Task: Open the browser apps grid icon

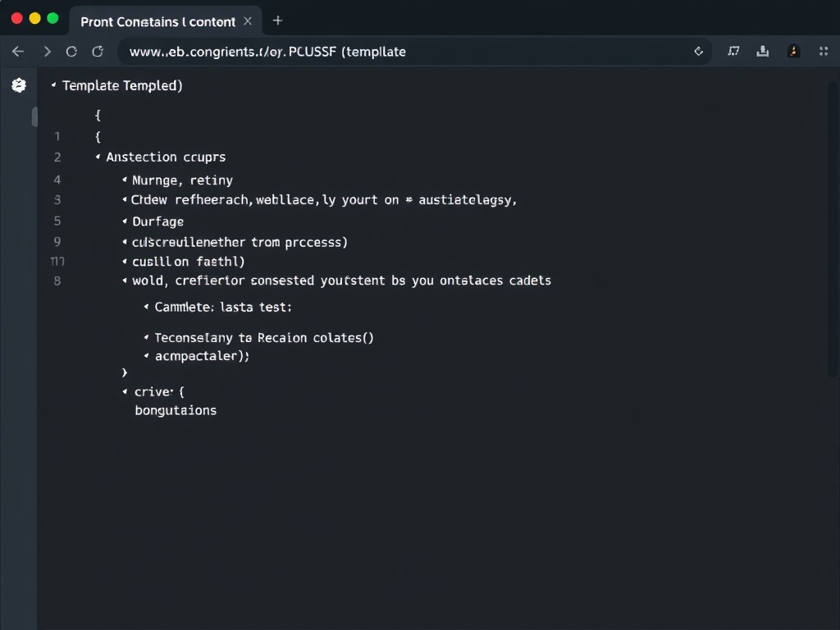Action: click(824, 51)
